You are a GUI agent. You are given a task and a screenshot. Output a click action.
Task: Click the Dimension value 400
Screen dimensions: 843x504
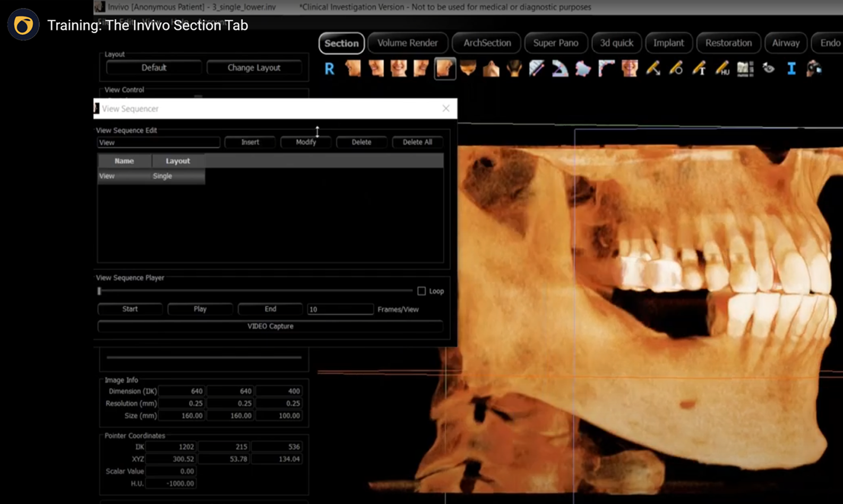point(279,391)
